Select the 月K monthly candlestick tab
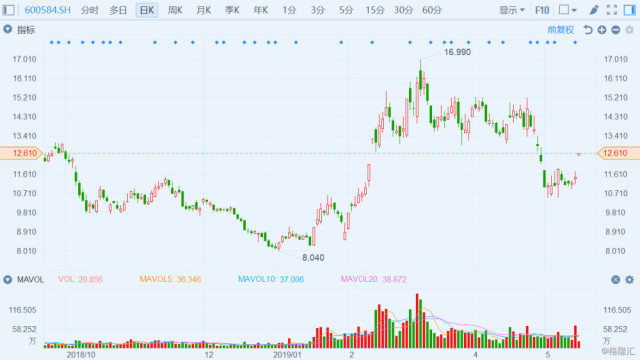Image resolution: width=640 pixels, height=360 pixels. coord(204,10)
